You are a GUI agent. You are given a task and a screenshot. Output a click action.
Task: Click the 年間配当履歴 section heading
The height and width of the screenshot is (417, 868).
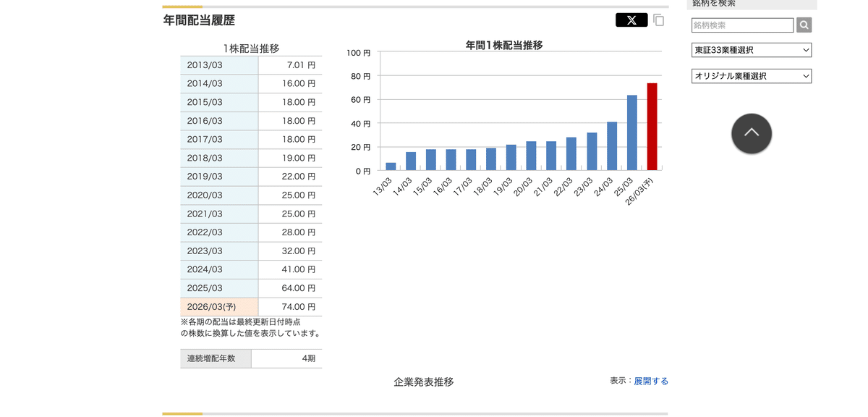(x=199, y=20)
